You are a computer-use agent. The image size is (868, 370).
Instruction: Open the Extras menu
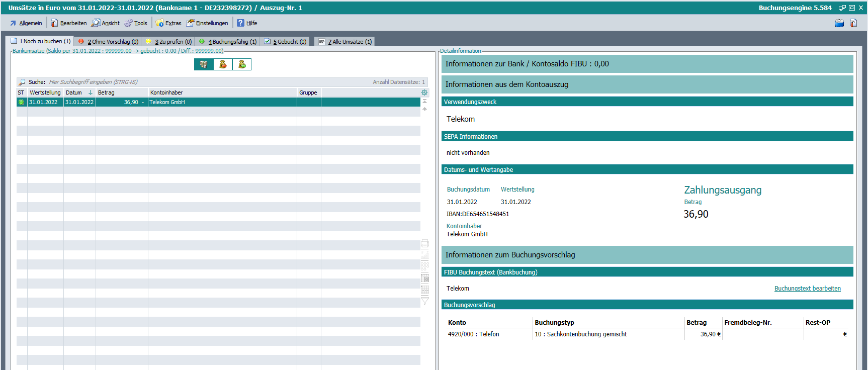pyautogui.click(x=168, y=23)
